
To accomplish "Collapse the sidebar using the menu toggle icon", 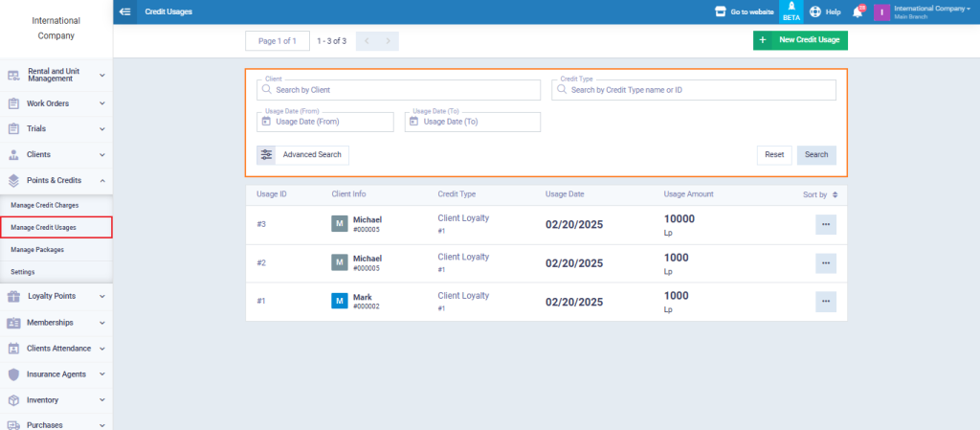I will click(x=125, y=11).
